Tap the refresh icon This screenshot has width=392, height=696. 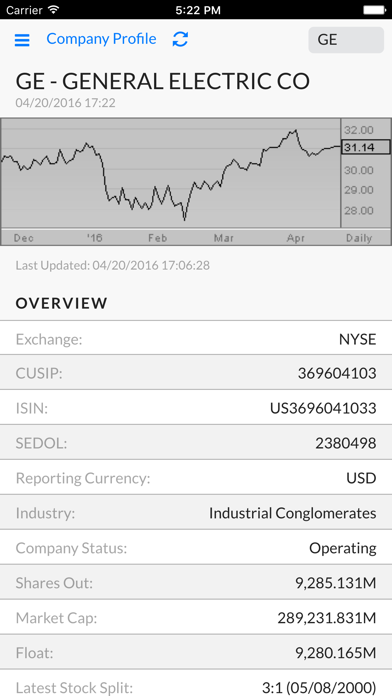(180, 39)
